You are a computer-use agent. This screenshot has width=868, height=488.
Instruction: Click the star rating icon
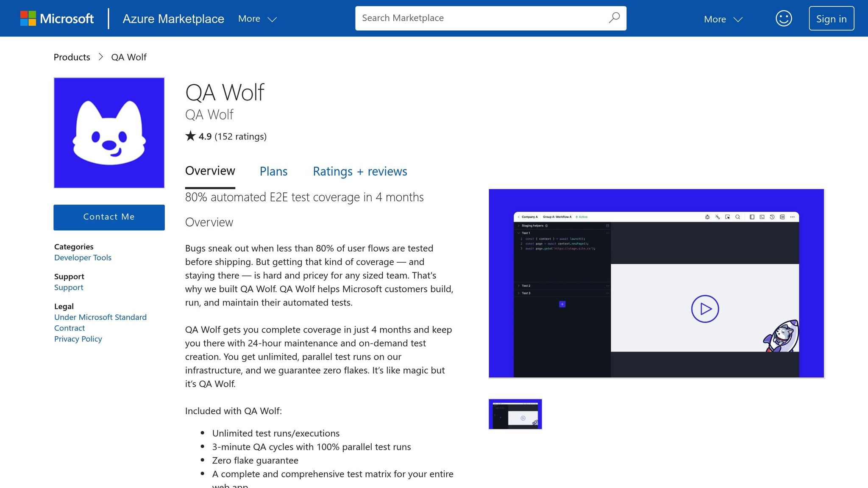point(190,136)
